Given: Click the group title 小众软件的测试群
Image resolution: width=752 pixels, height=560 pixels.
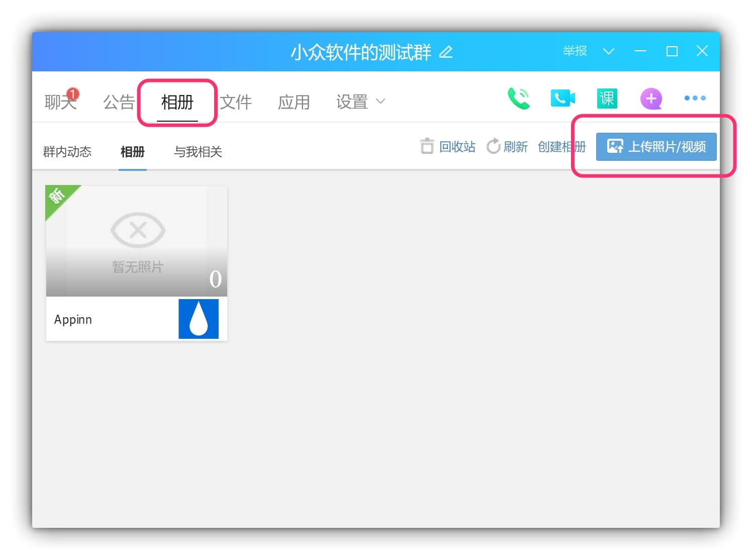Looking at the screenshot, I should click(360, 52).
